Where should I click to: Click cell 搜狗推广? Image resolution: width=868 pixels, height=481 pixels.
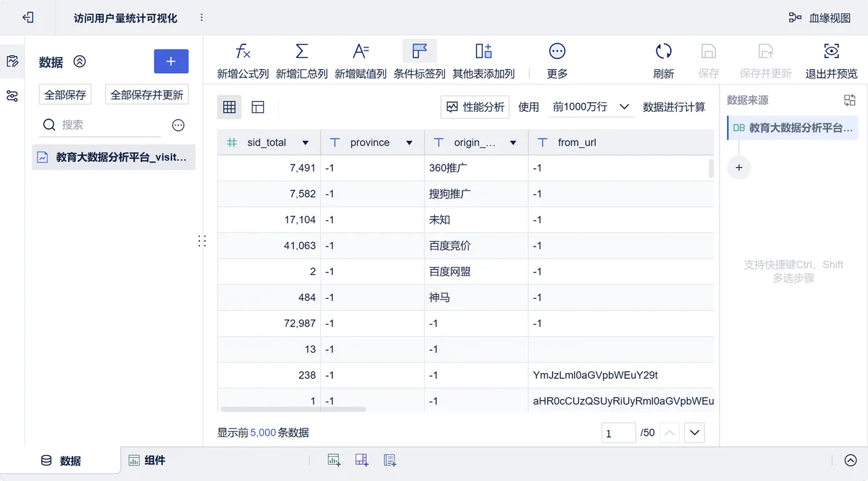tap(477, 194)
